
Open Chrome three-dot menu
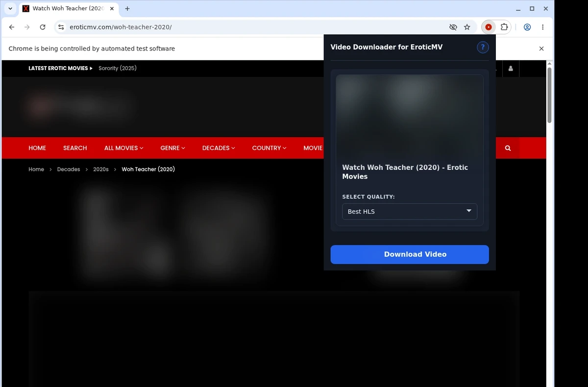coord(542,27)
